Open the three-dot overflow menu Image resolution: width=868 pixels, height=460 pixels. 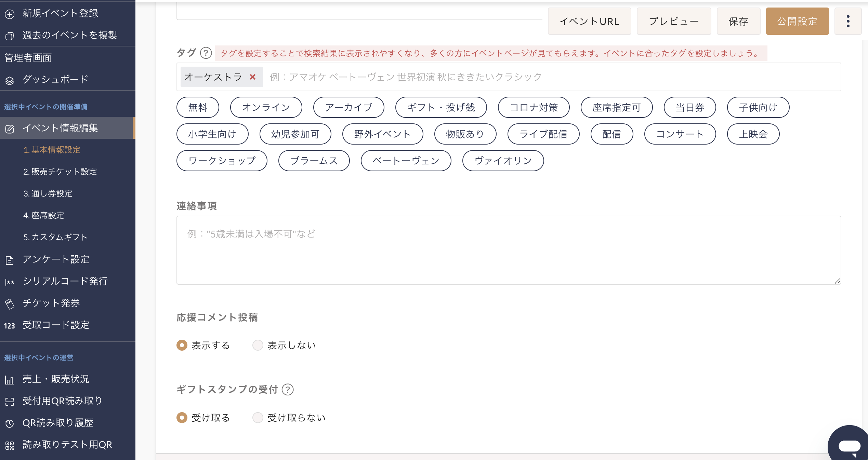[x=848, y=21]
